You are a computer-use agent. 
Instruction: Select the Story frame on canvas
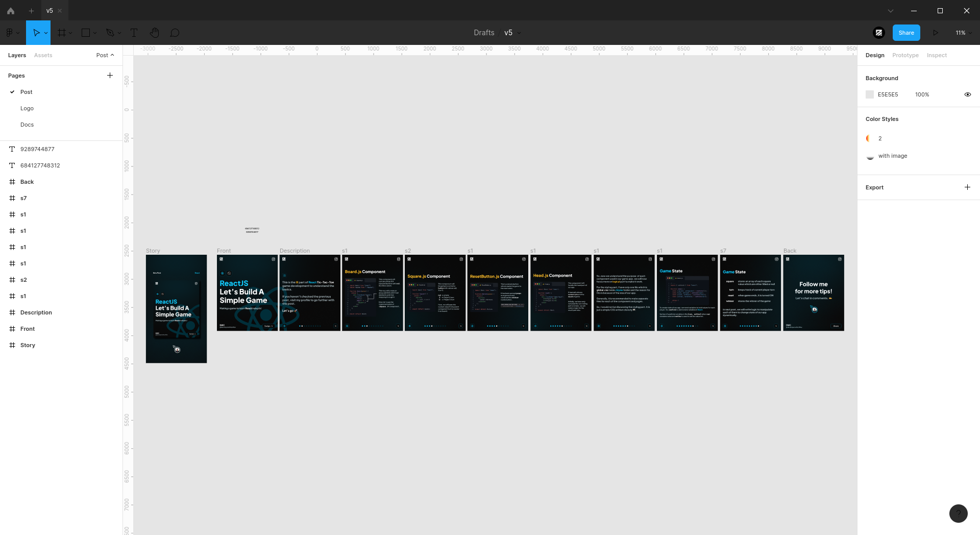pos(176,309)
